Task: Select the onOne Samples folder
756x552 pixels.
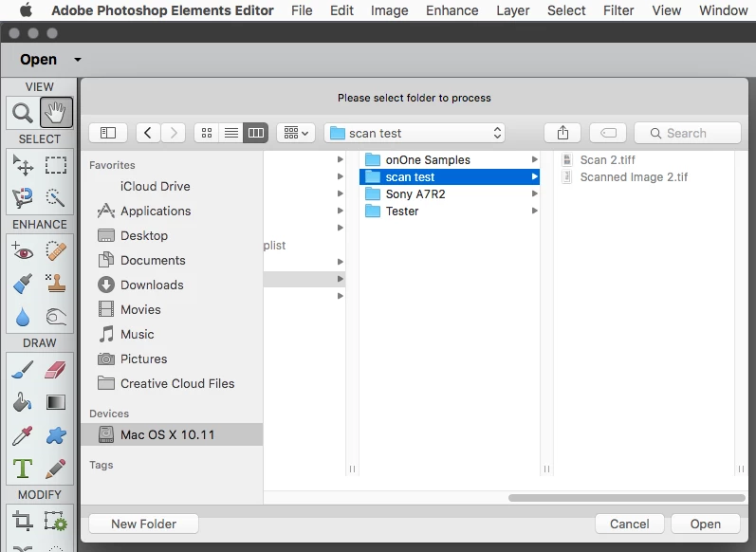Action: tap(450, 159)
